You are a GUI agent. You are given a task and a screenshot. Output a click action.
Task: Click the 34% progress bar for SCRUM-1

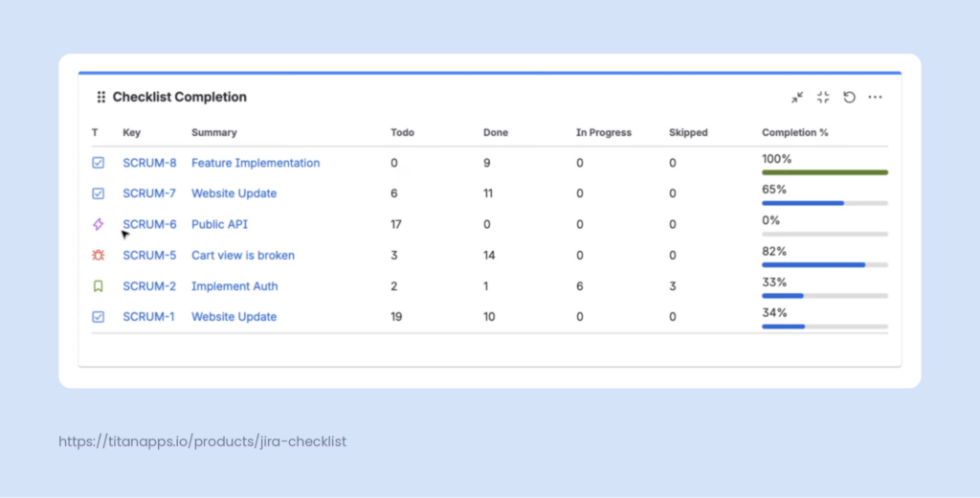click(825, 327)
